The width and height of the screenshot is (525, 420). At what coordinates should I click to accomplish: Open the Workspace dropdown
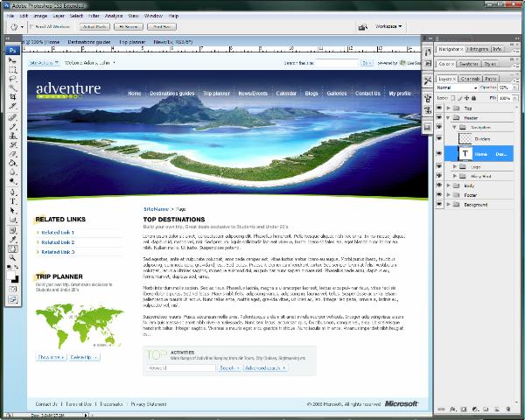click(x=388, y=26)
